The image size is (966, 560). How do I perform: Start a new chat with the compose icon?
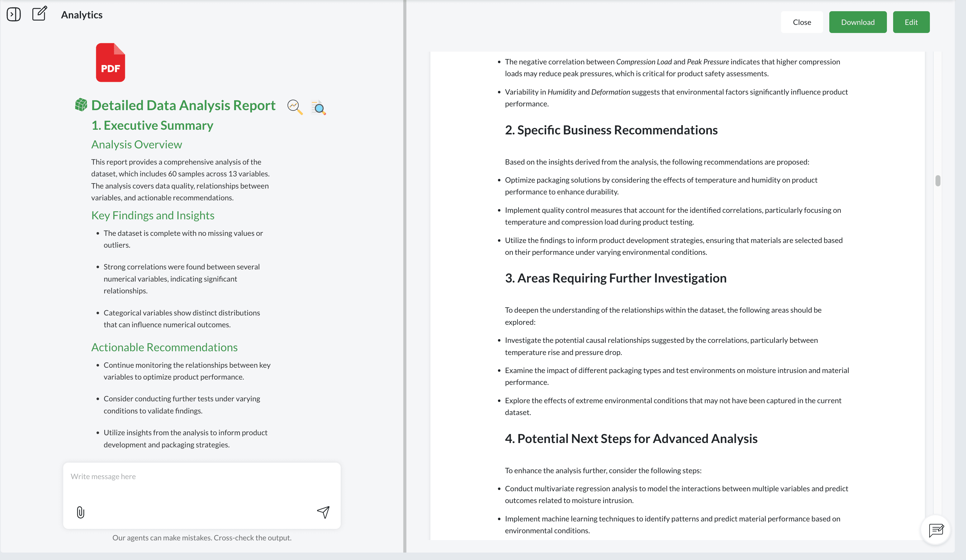(x=40, y=14)
